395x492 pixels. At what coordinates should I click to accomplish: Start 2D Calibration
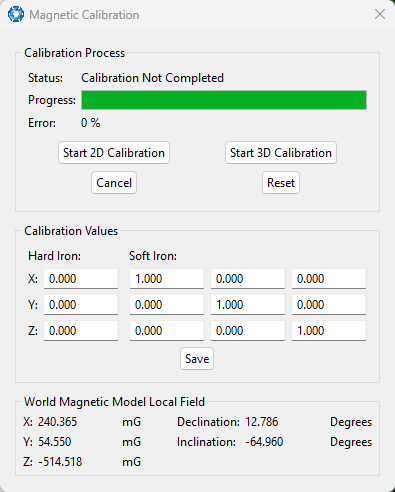click(114, 153)
